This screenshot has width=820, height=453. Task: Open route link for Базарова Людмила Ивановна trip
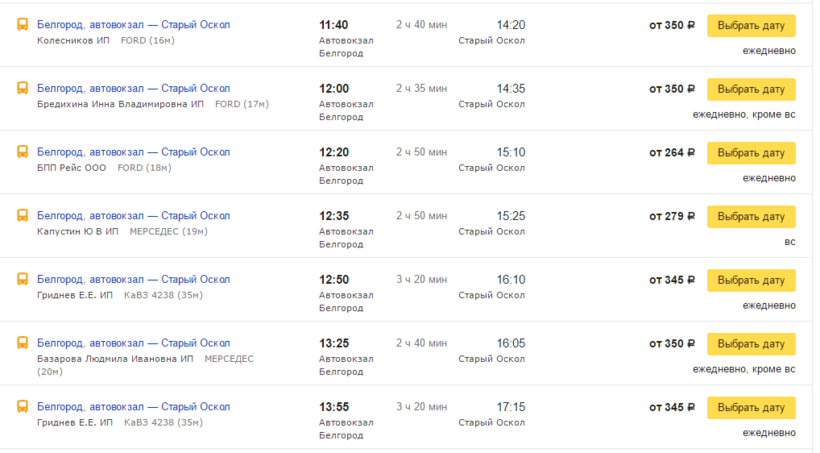[133, 344]
